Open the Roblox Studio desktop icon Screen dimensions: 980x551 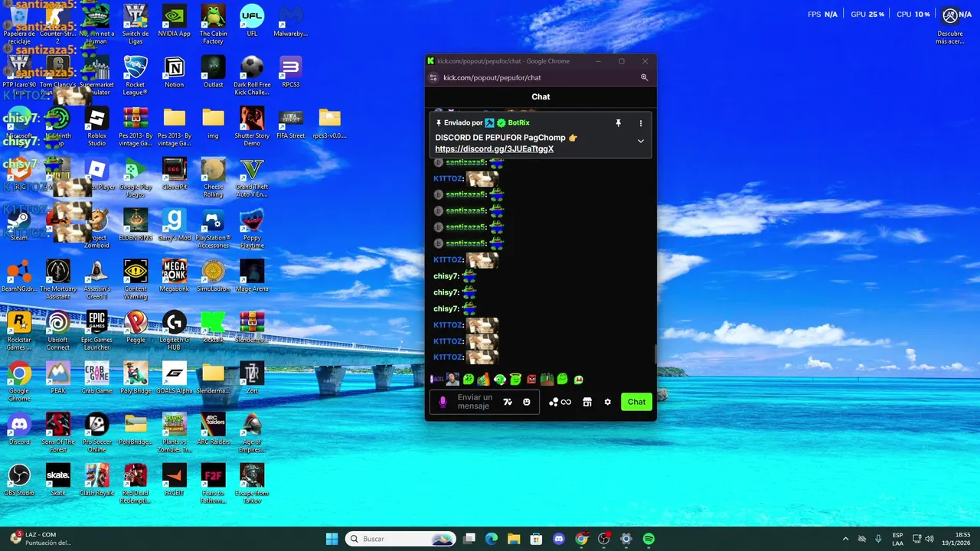click(x=96, y=126)
